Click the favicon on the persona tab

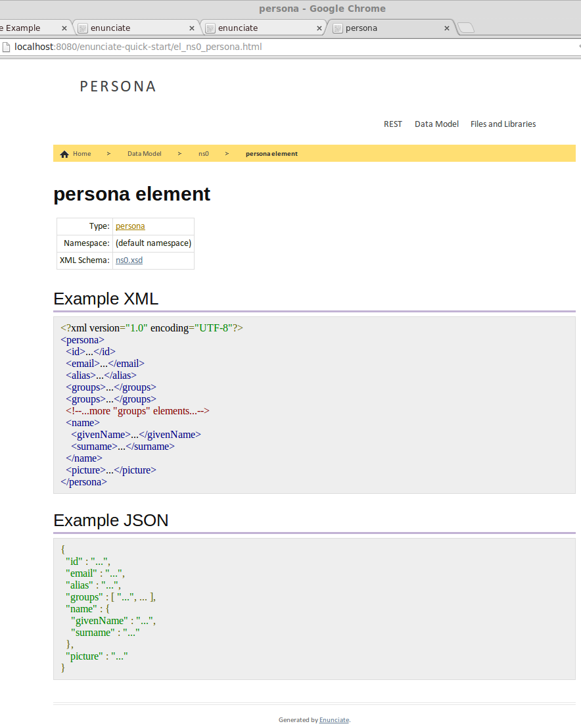[x=337, y=28]
